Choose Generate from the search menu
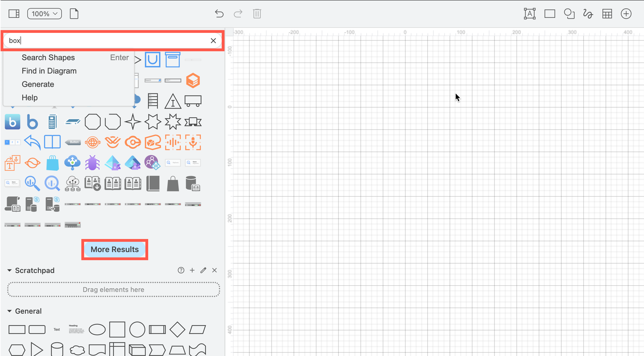The height and width of the screenshot is (356, 644). click(x=38, y=84)
